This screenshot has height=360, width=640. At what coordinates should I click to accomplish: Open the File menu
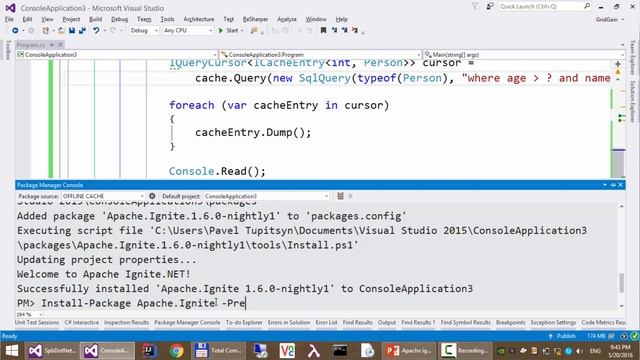(9, 19)
